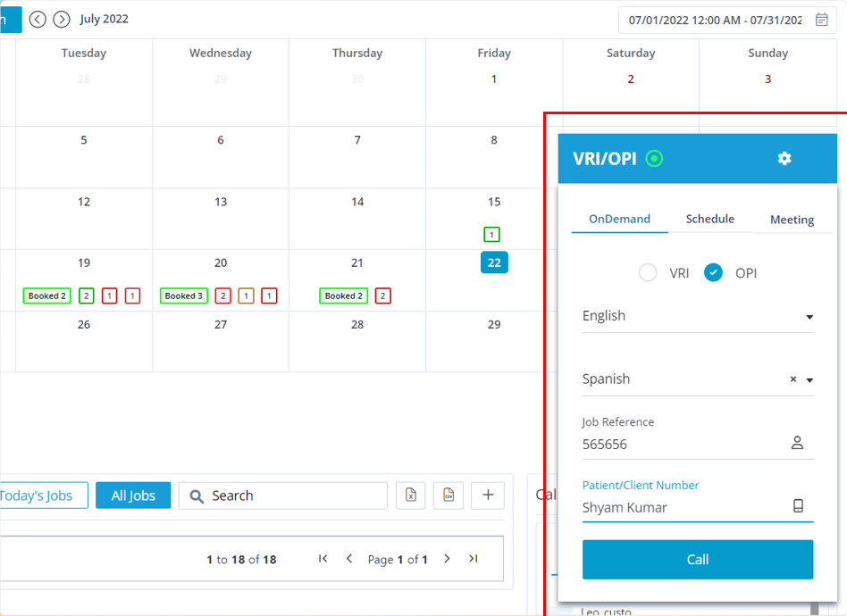Screen dimensions: 847x616
Task: Select the VRI radio option
Action: pos(648,273)
